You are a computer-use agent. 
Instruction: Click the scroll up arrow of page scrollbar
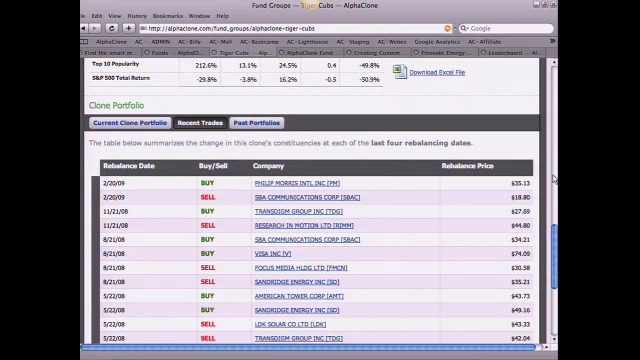pyautogui.click(x=554, y=62)
